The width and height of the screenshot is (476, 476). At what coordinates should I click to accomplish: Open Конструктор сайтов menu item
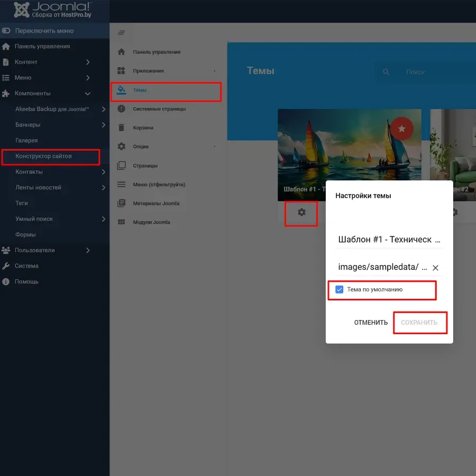(43, 156)
